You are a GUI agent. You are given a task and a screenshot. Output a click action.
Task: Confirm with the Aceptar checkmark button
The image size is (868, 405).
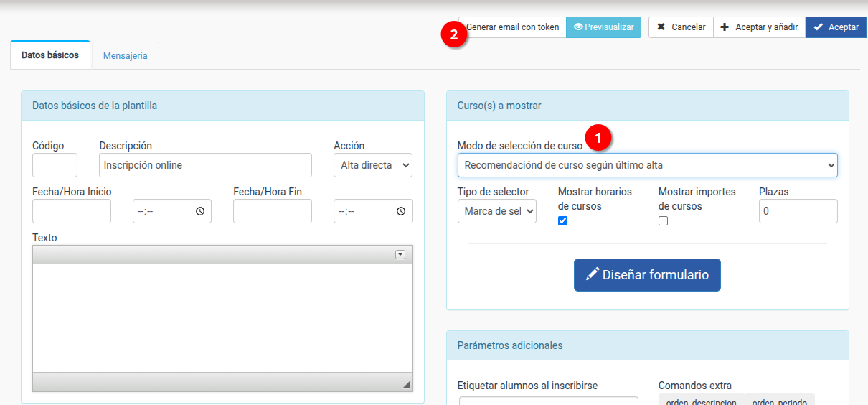pyautogui.click(x=836, y=27)
